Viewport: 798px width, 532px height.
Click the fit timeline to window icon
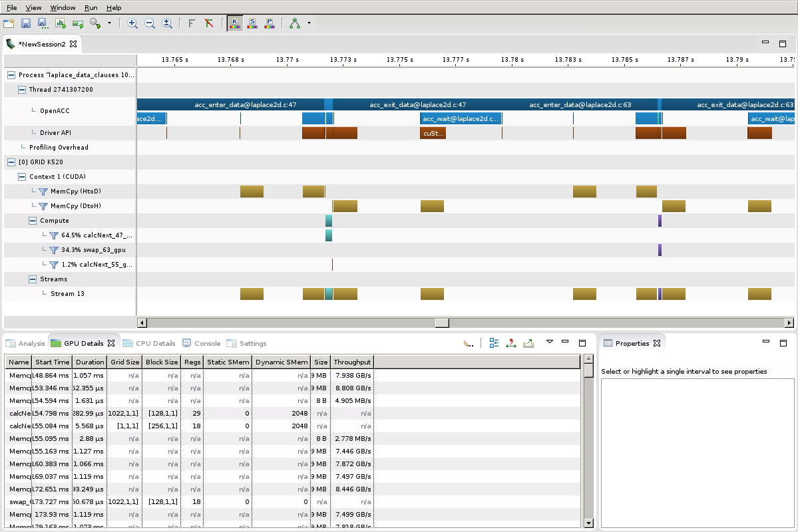167,23
